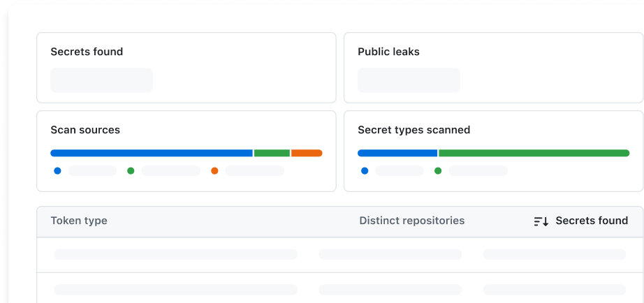Open the Public leaks card title
Image resolution: width=644 pixels, height=303 pixels.
click(388, 52)
